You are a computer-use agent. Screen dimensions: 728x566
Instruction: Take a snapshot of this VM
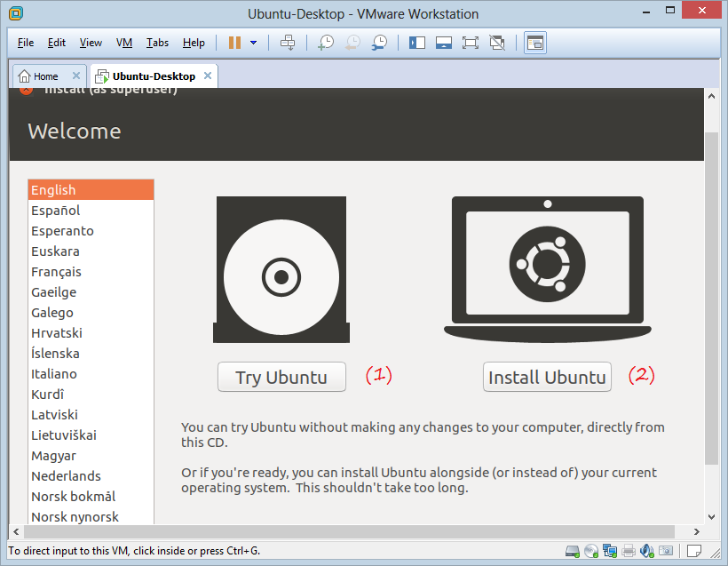tap(326, 43)
